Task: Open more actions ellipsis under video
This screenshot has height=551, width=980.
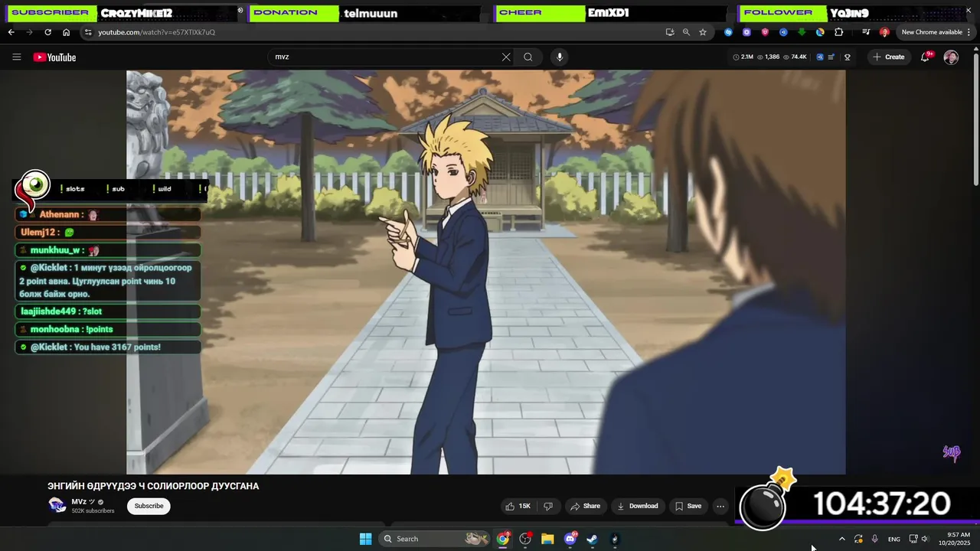Action: tap(720, 506)
